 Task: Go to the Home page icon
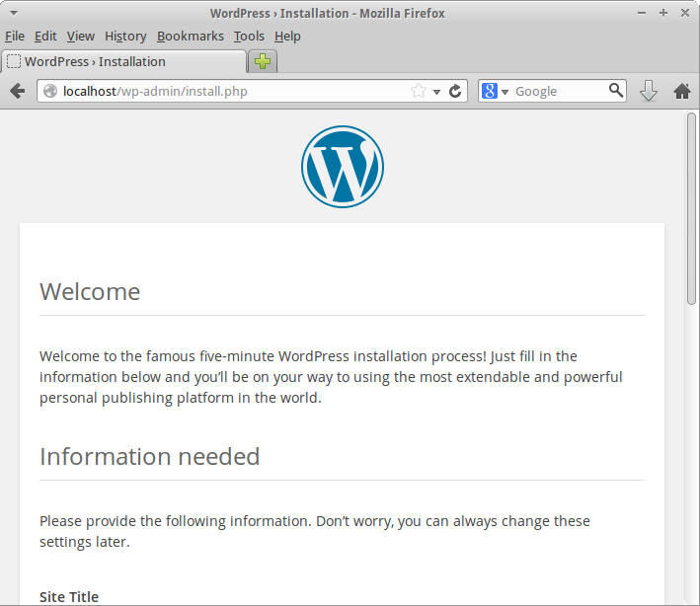681,91
